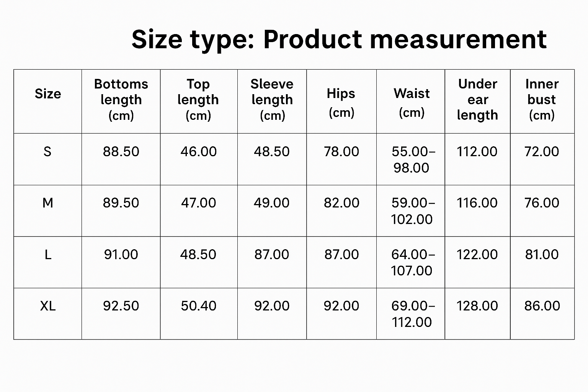Click the 47.00 top length cell
This screenshot has width=588, height=392.
click(x=198, y=203)
